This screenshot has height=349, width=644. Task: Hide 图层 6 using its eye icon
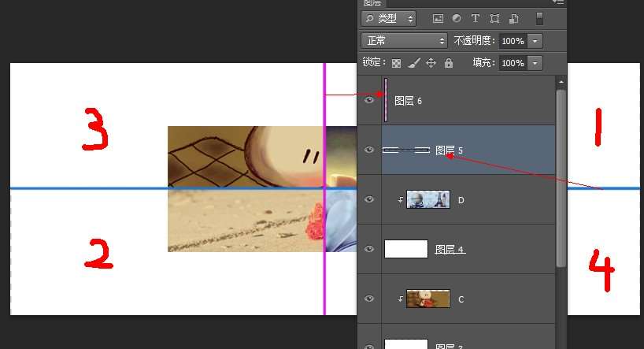369,100
